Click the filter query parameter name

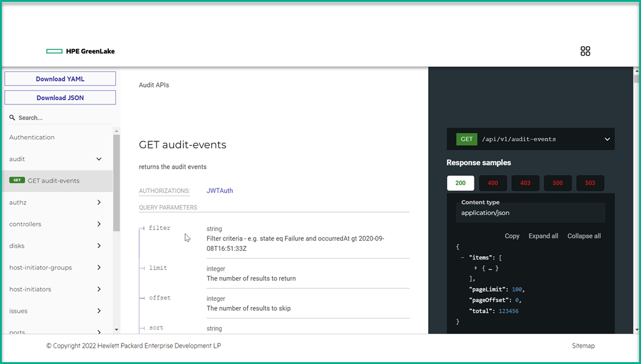(x=160, y=228)
